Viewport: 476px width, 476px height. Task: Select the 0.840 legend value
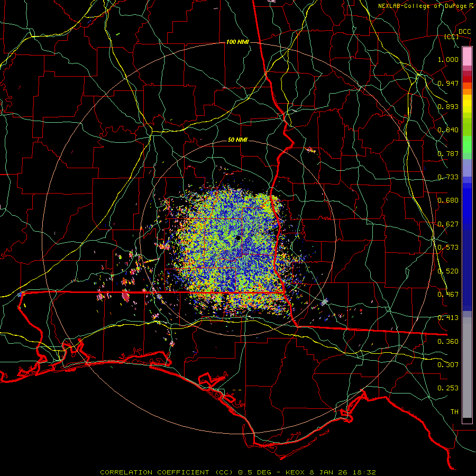pyautogui.click(x=448, y=130)
